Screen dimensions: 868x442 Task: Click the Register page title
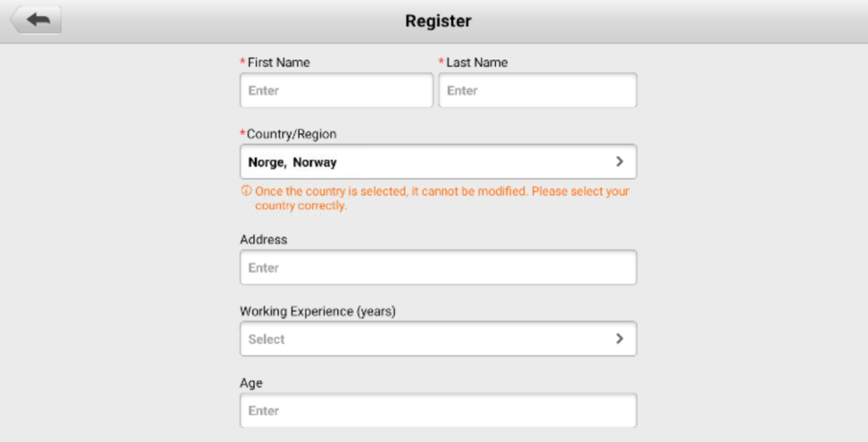pyautogui.click(x=438, y=21)
